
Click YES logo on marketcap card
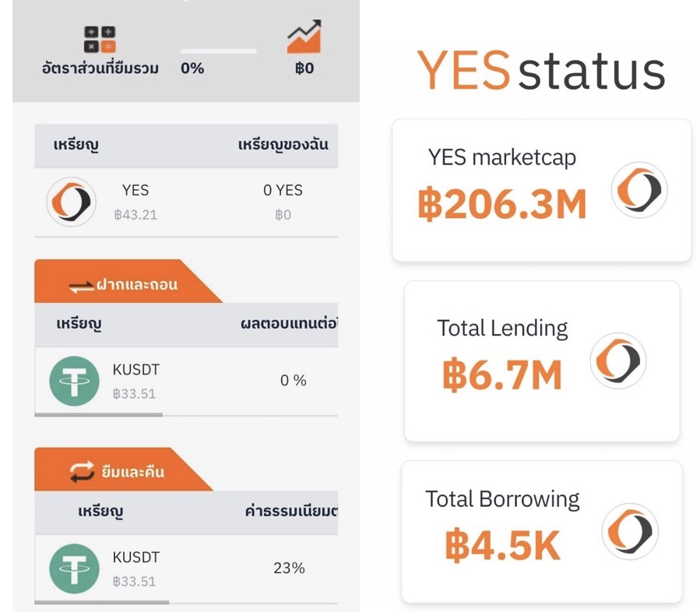coord(639,189)
